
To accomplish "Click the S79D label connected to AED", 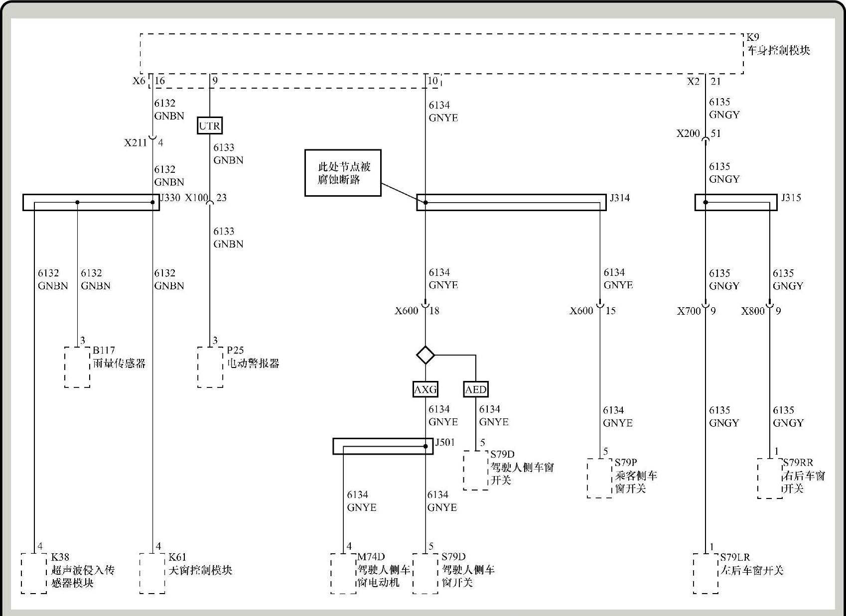I will 522,467.
